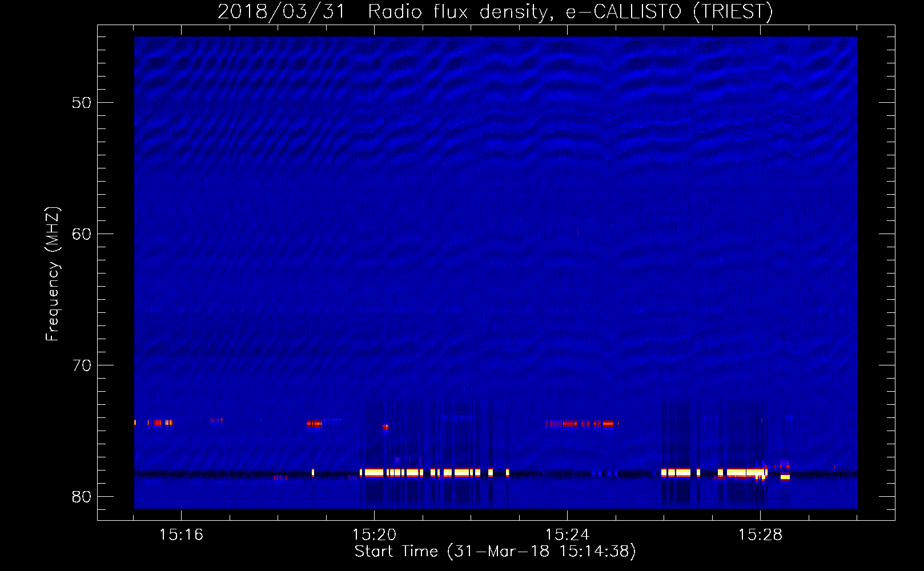The width and height of the screenshot is (924, 571).
Task: Click the 60 frequency tick label
Action: pos(82,234)
